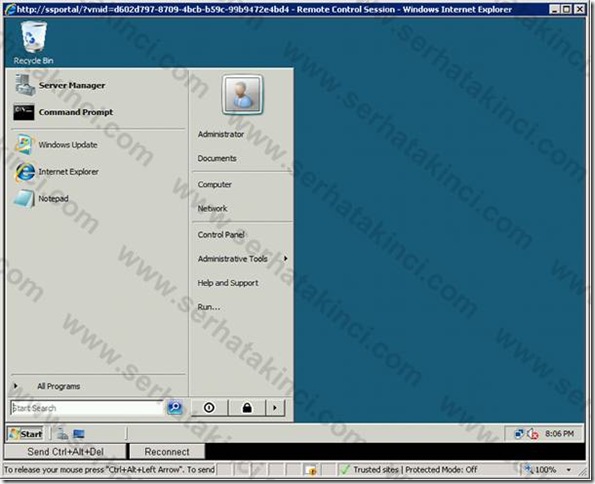Open the Administrator folder link

tap(221, 134)
